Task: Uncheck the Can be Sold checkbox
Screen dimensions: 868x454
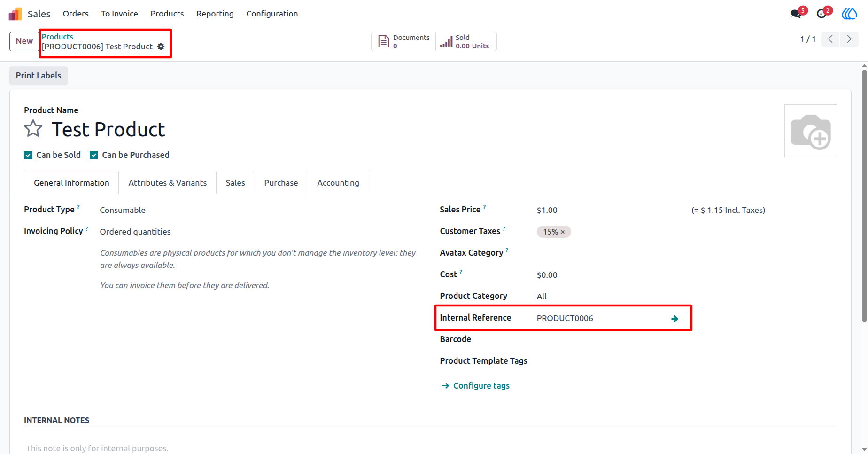Action: pos(28,156)
